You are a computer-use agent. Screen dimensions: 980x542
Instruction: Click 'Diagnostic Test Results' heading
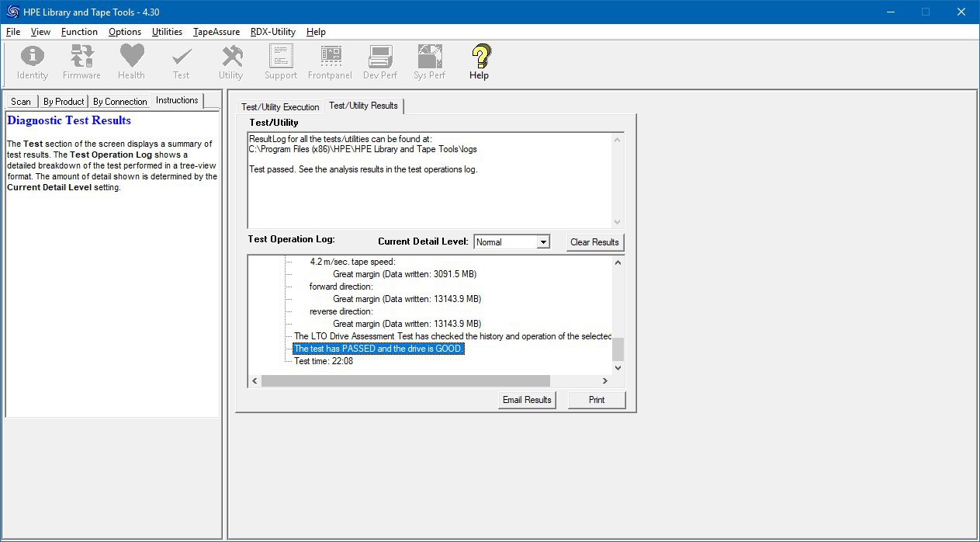point(69,120)
